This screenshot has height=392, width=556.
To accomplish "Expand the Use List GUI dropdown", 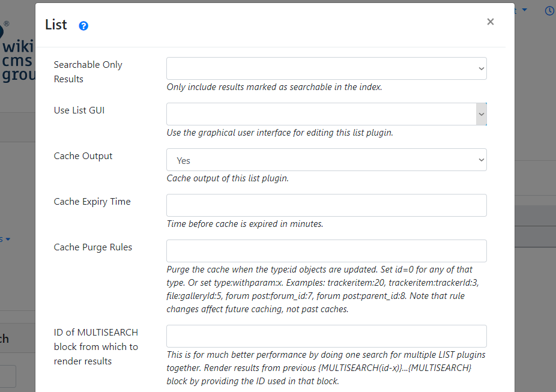I will tap(326, 114).
